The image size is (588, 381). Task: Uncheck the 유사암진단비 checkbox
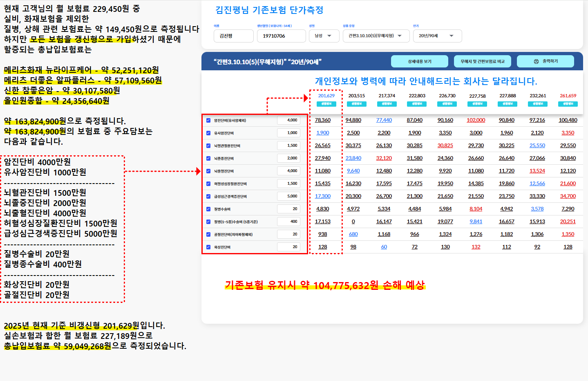coord(208,133)
